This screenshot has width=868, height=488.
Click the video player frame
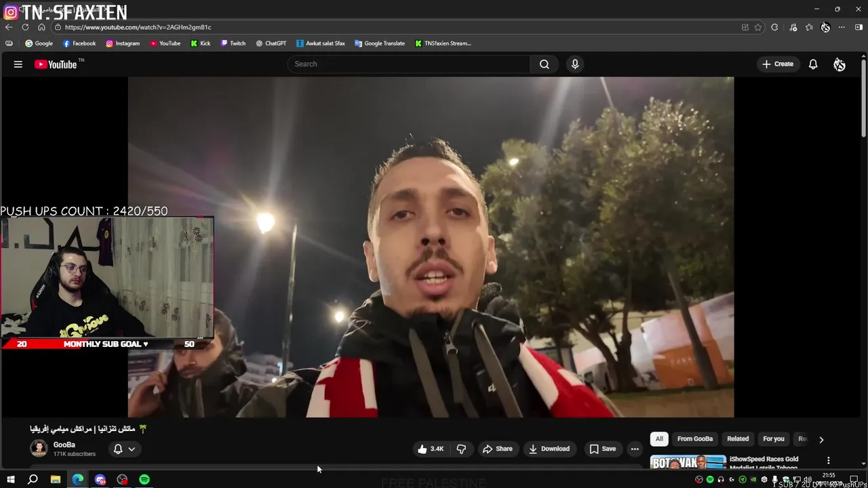click(431, 247)
